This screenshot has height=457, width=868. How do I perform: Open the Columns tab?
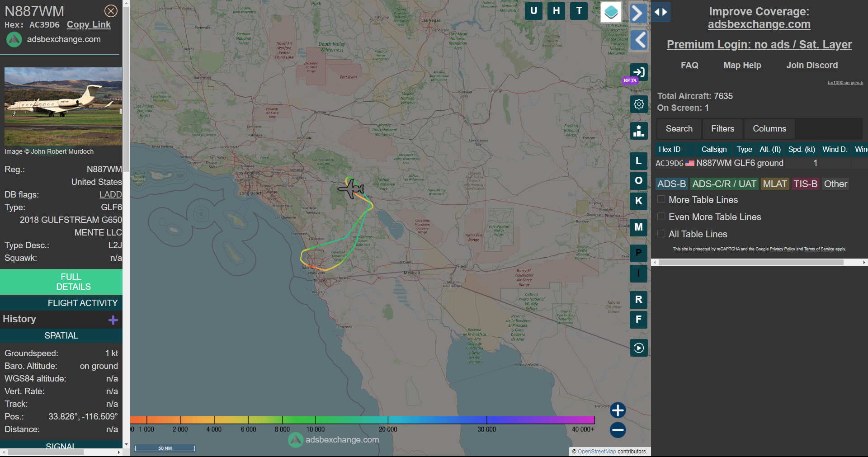tap(769, 129)
